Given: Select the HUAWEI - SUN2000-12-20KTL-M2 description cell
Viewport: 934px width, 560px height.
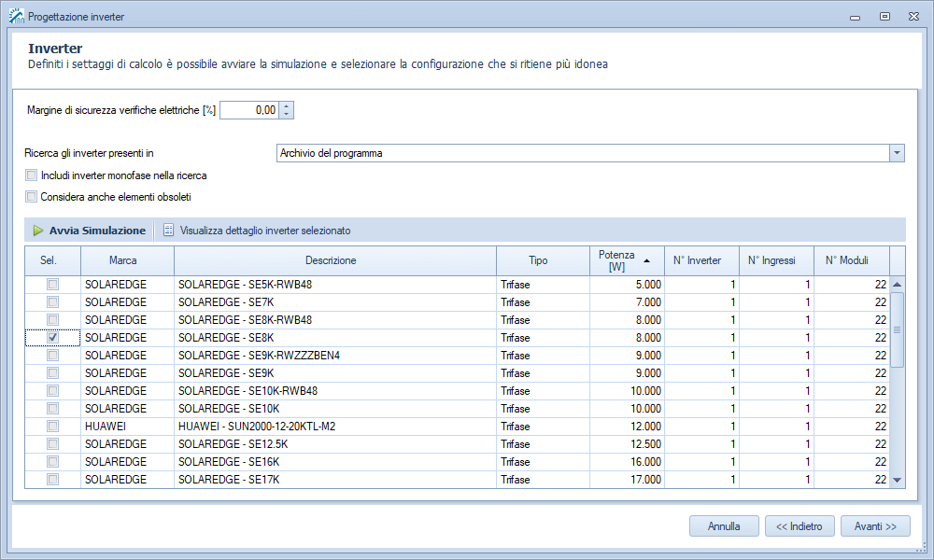Looking at the screenshot, I should point(334,427).
